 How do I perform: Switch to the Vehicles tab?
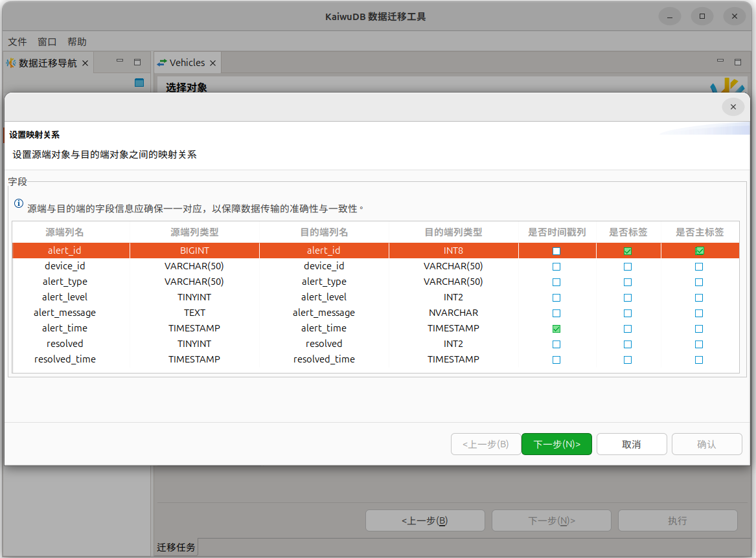pos(187,63)
